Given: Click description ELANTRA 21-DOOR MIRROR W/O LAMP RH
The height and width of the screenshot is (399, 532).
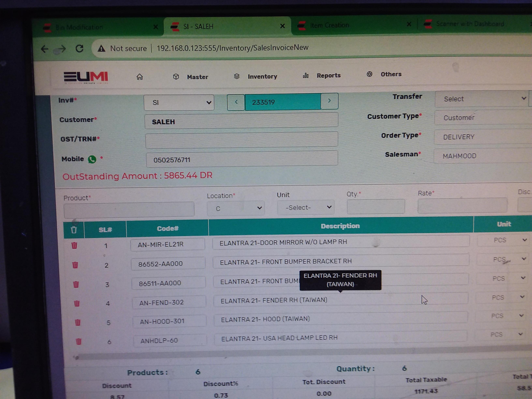Looking at the screenshot, I should pos(341,242).
